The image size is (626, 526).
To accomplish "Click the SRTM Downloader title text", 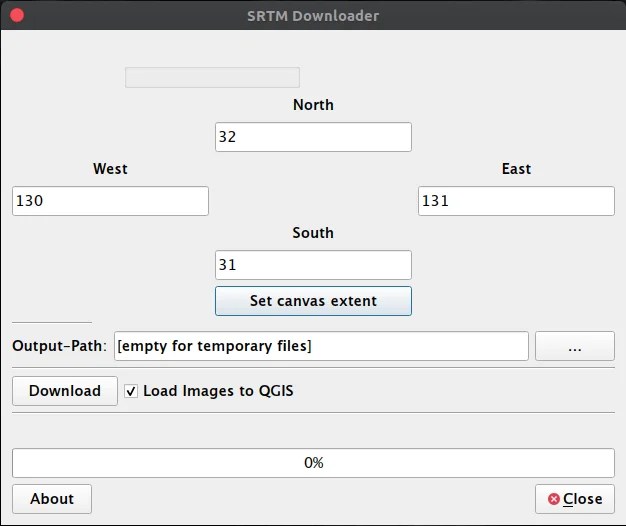I will (x=313, y=16).
